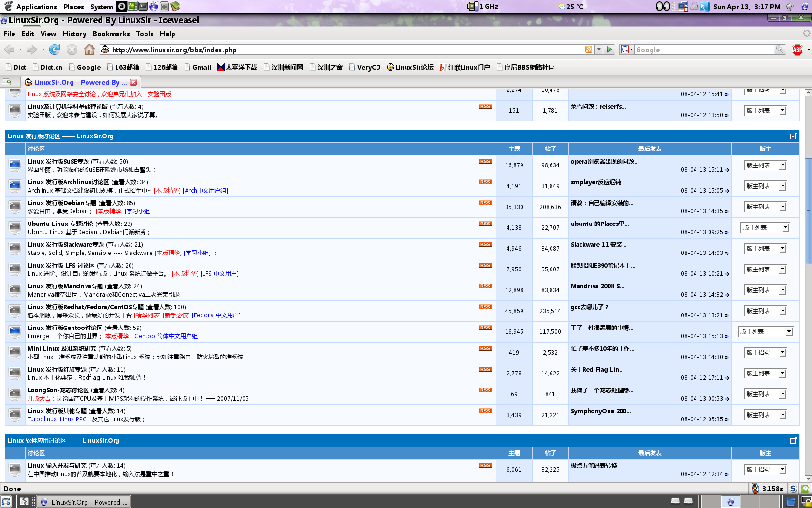Close the LinuxSir.Org tab
The height and width of the screenshot is (508, 812).
click(133, 82)
